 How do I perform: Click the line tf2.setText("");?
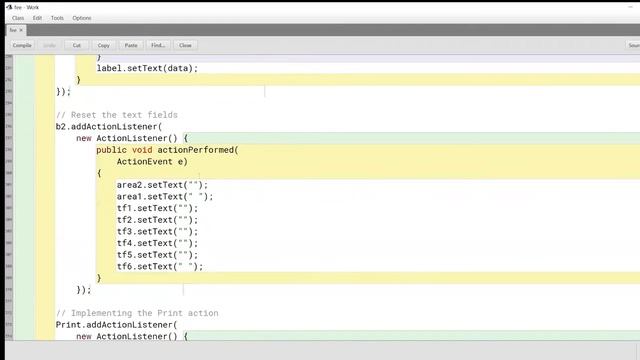pos(157,220)
